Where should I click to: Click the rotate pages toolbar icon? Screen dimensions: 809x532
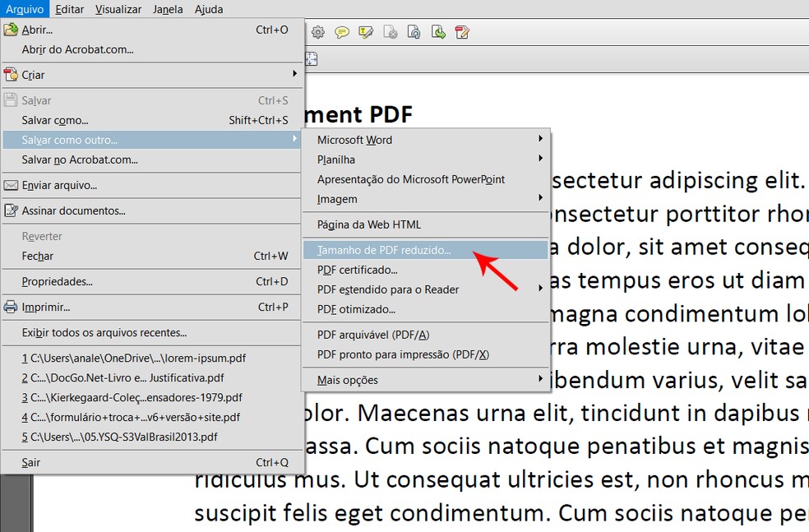tap(414, 32)
